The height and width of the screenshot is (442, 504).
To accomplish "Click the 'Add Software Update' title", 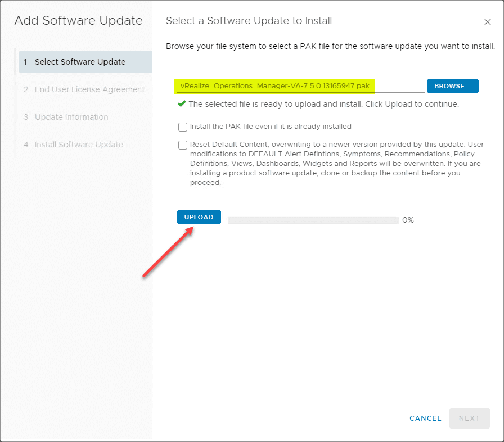I will pos(78,21).
